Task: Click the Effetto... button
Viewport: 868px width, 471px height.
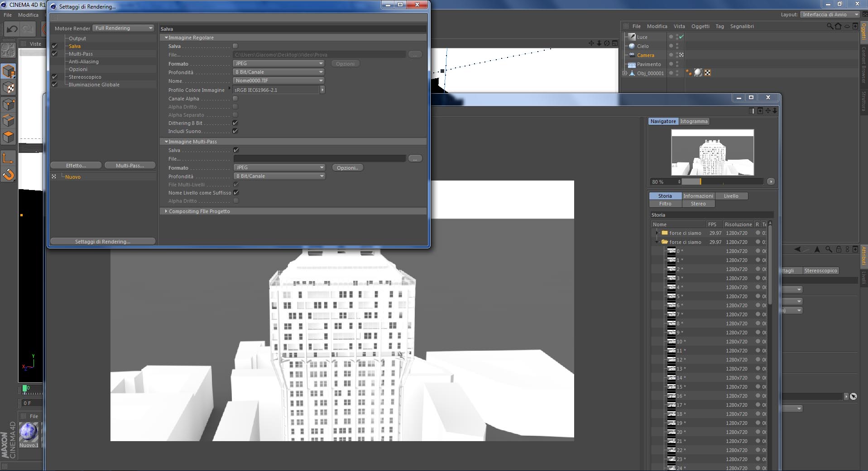Action: [76, 166]
